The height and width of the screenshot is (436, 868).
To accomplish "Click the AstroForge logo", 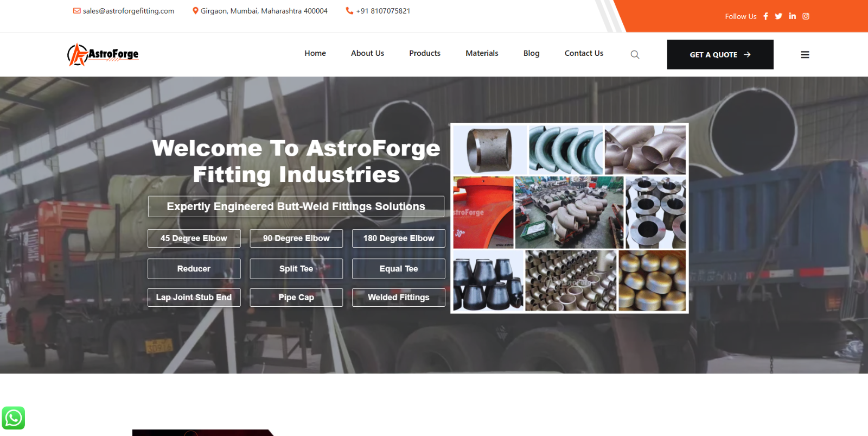I will click(x=103, y=54).
